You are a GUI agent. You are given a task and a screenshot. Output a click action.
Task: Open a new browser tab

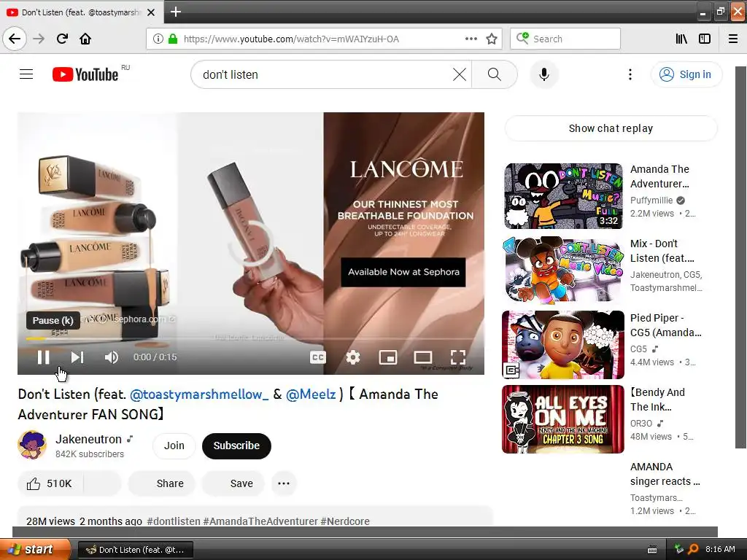click(175, 12)
